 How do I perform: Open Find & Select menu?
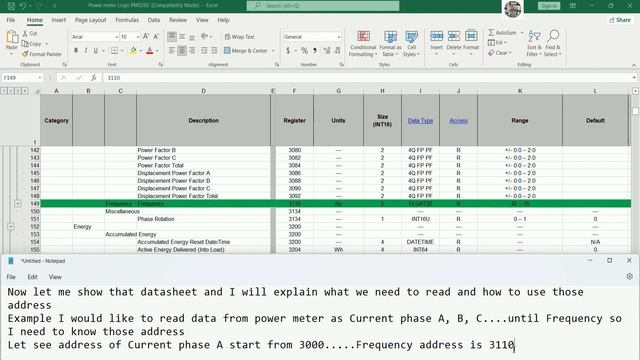point(553,43)
